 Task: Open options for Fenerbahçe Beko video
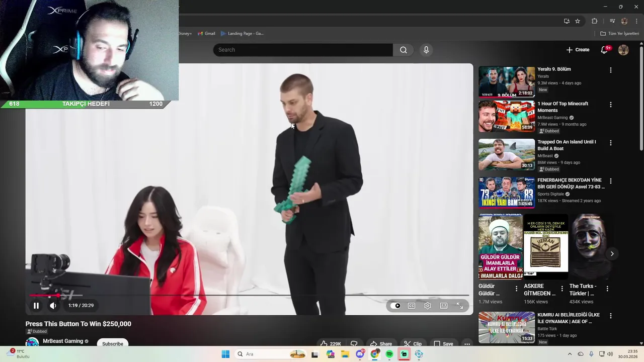click(611, 181)
